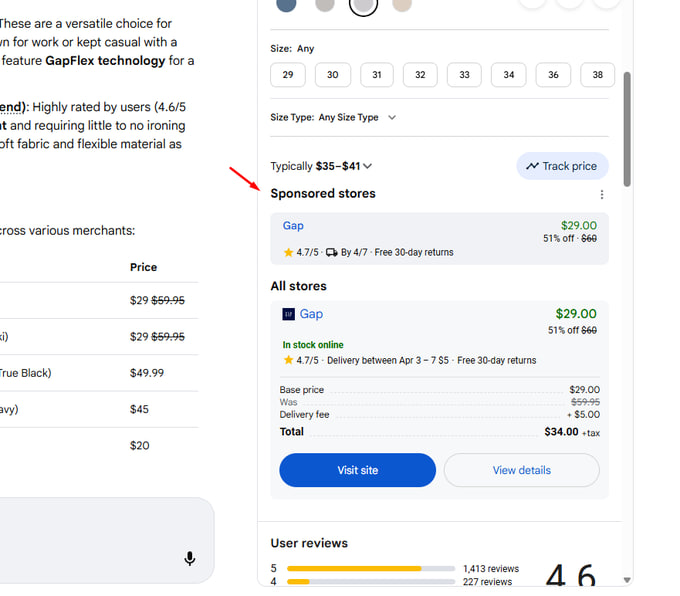Click the 5-star review rating bar
This screenshot has height=596, width=680.
click(x=370, y=568)
